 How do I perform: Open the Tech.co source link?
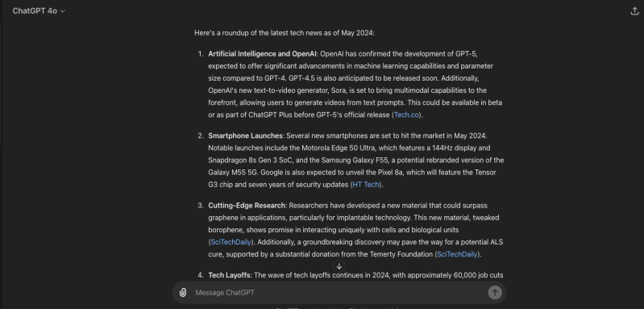[x=406, y=115]
